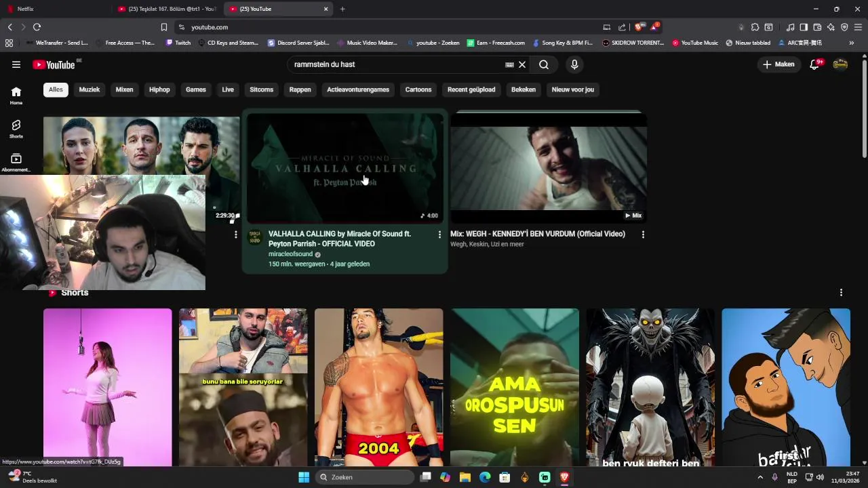Open the account avatar menu

point(840,64)
